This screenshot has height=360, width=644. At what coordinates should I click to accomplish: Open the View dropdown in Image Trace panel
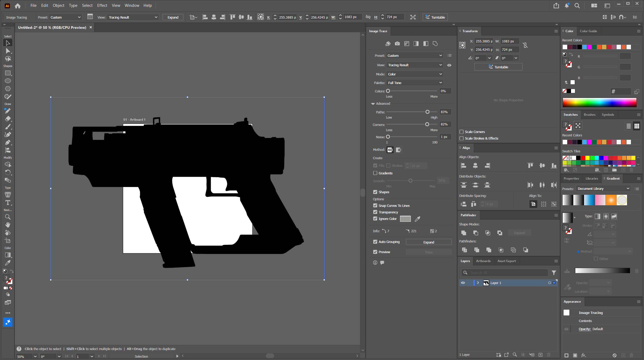414,65
